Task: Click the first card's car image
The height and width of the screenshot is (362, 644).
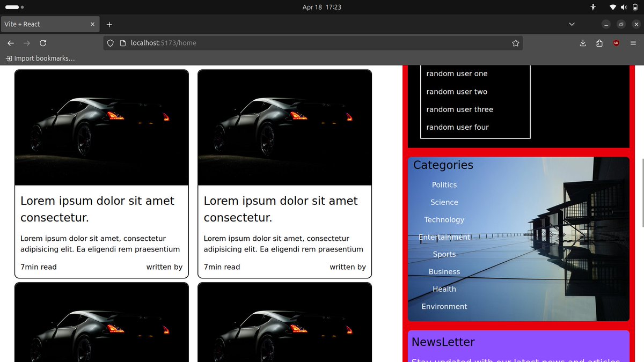Action: tap(101, 128)
